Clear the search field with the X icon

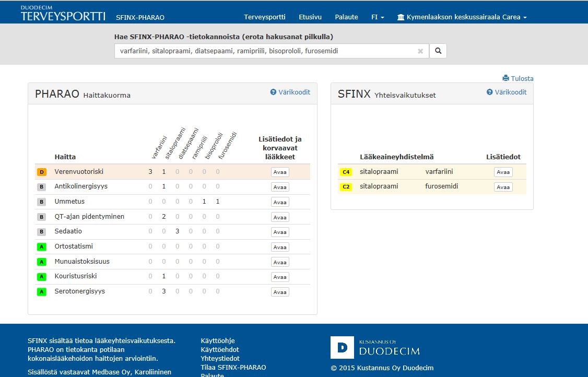pyautogui.click(x=420, y=51)
